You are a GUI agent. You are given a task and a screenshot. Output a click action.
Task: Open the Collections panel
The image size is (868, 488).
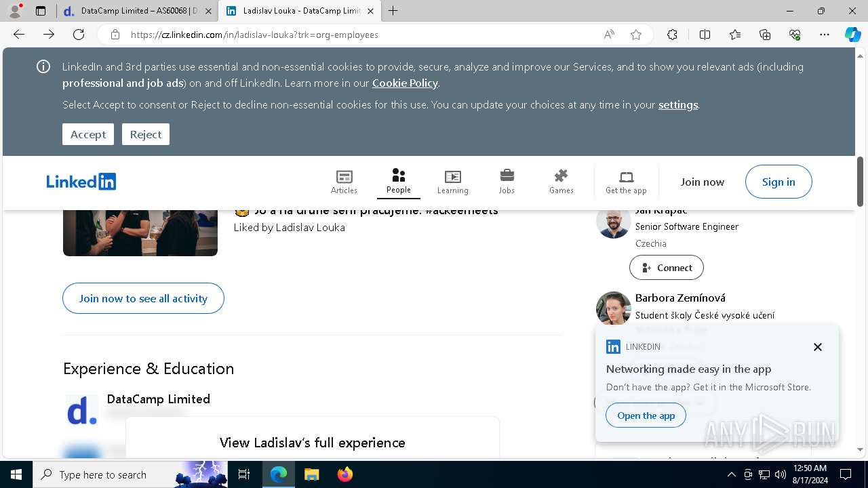765,35
